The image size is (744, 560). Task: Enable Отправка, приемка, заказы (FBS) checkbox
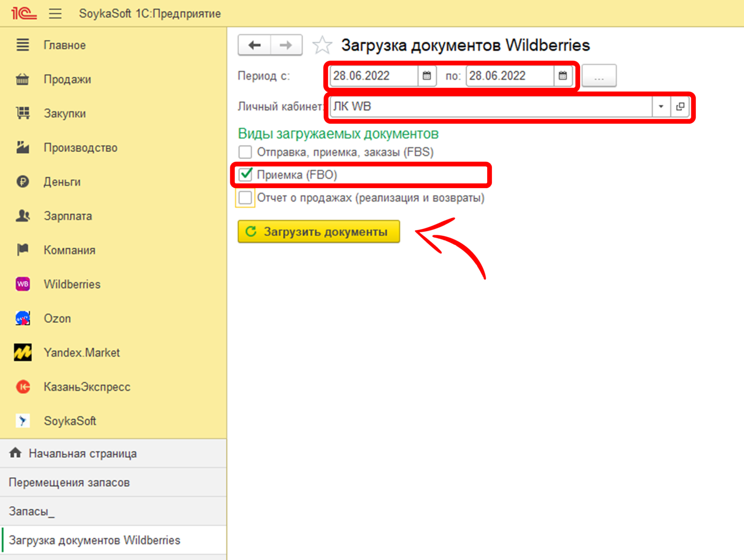click(245, 152)
